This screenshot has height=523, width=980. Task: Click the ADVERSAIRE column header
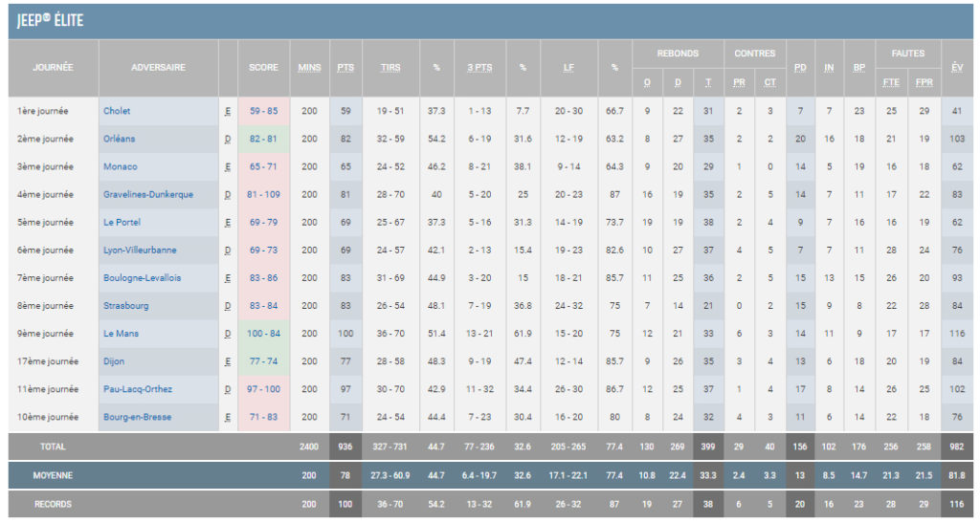click(158, 67)
